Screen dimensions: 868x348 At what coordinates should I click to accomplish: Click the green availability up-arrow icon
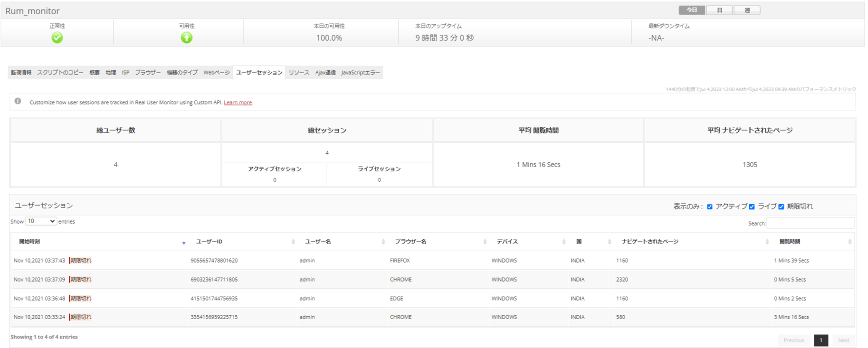click(186, 38)
